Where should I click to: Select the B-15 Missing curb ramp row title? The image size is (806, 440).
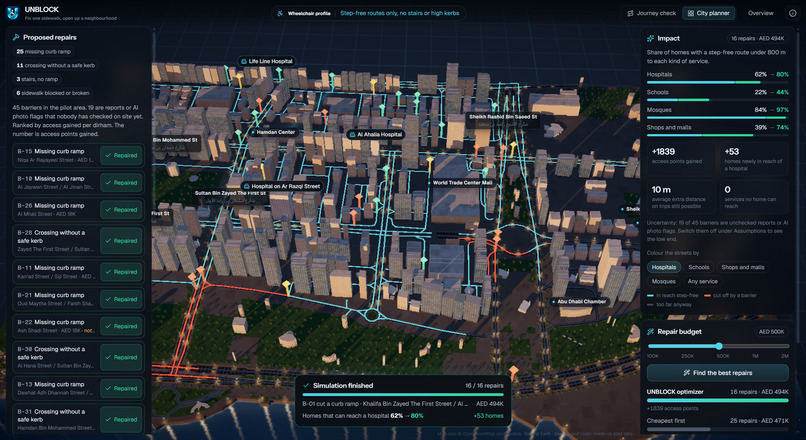pos(51,151)
